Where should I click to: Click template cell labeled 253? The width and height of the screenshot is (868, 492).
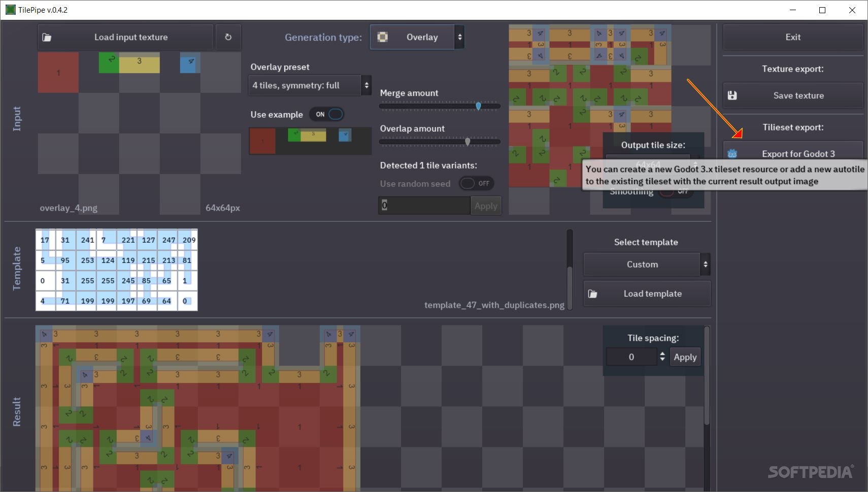[x=87, y=260]
